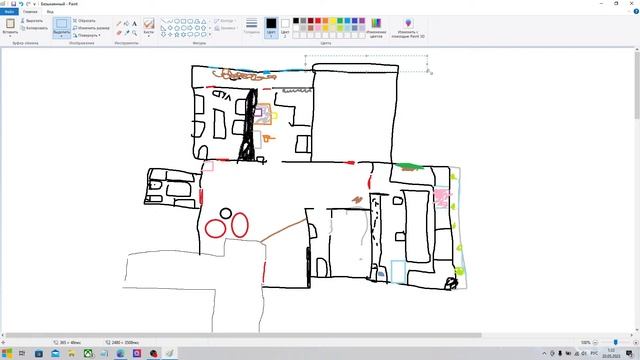Open the shape Fill (Заливка) dropdown
This screenshot has width=640, height=360.
coord(225,28)
